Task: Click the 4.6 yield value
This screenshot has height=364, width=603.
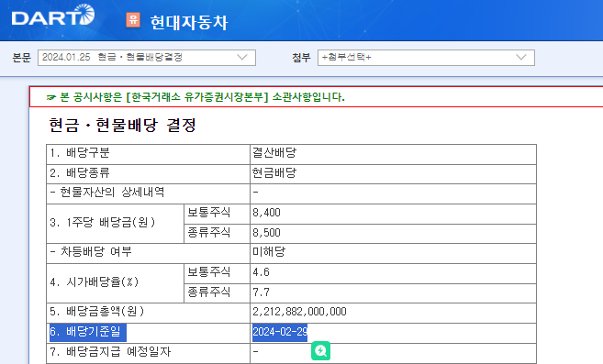Action: tap(261, 272)
